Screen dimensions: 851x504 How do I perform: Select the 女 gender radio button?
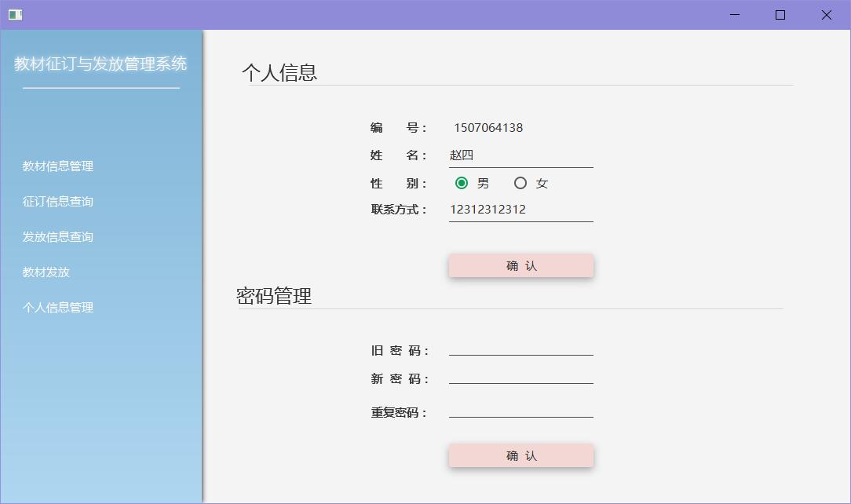(x=520, y=184)
